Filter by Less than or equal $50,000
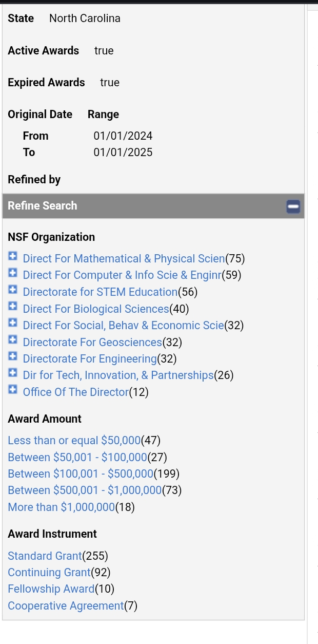Image resolution: width=318 pixels, height=644 pixels. 74,440
